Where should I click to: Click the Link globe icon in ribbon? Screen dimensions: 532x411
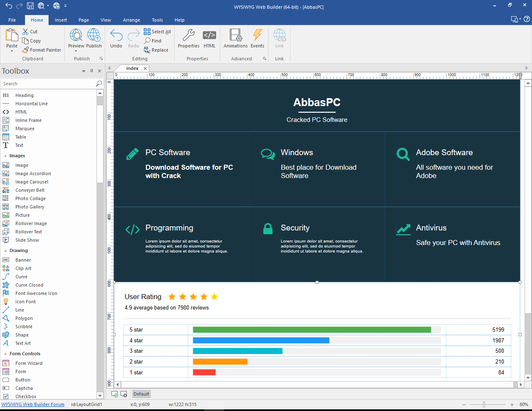(280, 35)
